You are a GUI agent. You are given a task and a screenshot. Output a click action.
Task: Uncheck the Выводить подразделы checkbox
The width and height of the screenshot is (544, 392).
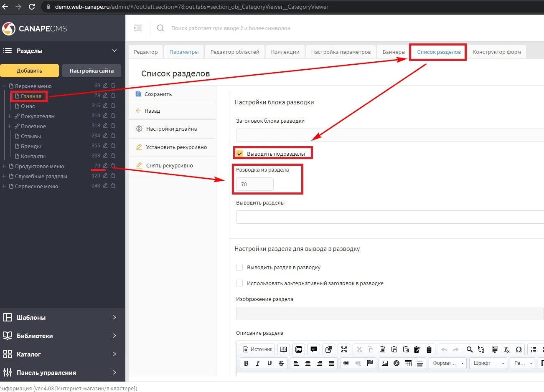click(x=239, y=154)
